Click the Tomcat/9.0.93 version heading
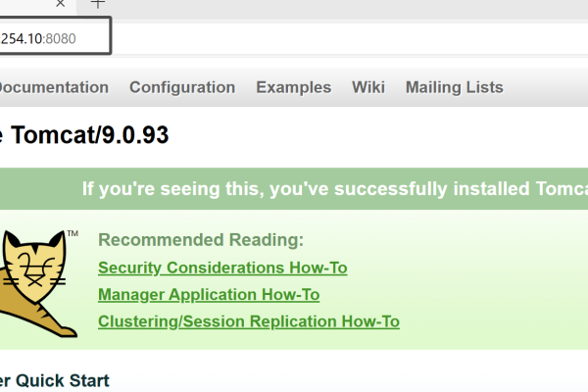 point(88,135)
